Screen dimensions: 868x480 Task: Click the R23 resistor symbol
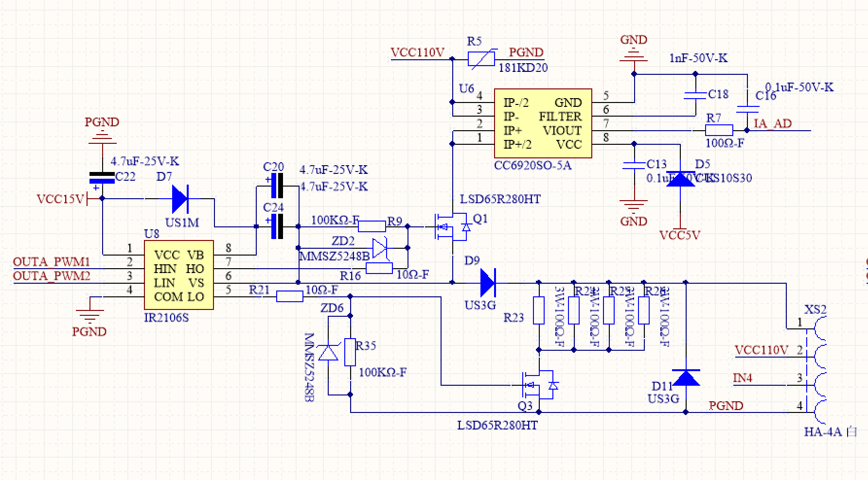tap(539, 310)
